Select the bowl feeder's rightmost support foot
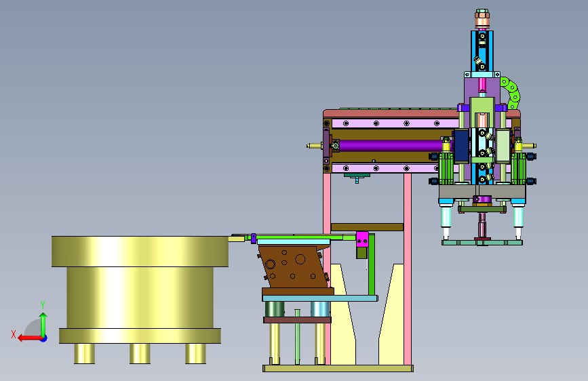This screenshot has width=588, height=381. click(195, 353)
